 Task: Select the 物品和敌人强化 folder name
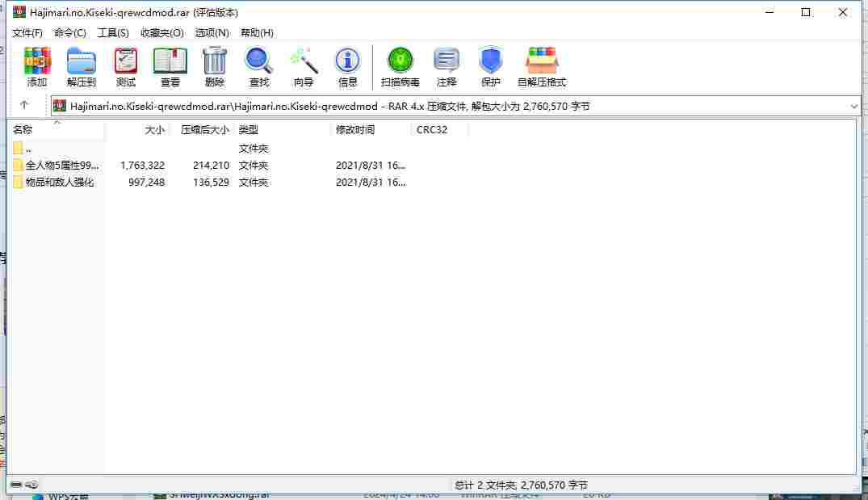[x=60, y=182]
